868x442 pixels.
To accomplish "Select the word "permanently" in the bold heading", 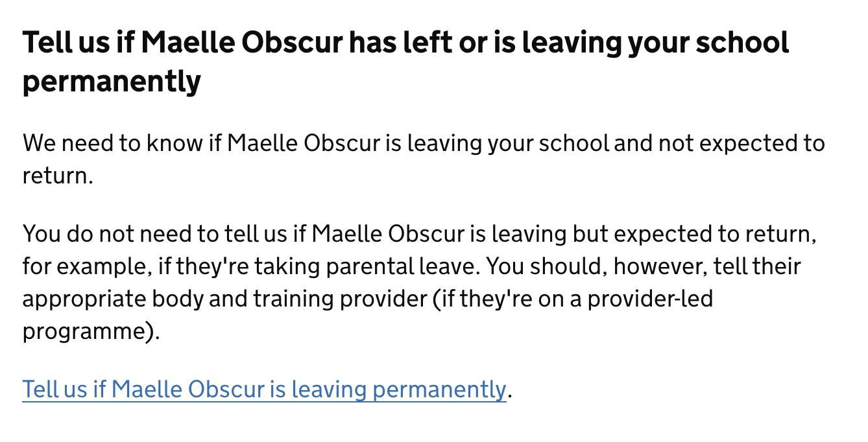I will click(x=112, y=82).
